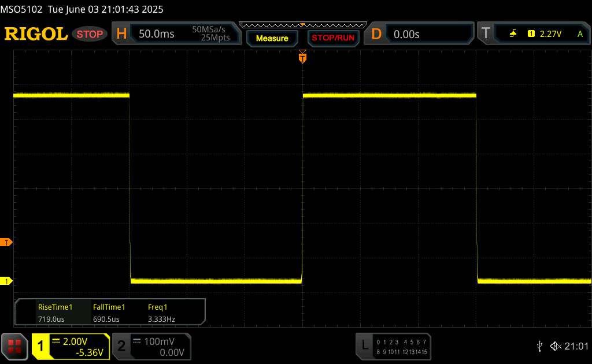This screenshot has width=592, height=364.
Task: Select the 50.0ms timebase value
Action: 156,34
